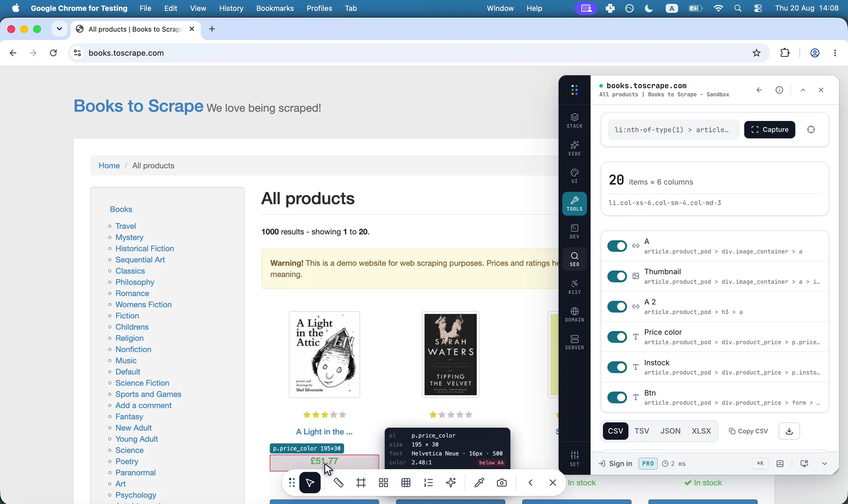Click the crosshair element picker icon
848x504 pixels.
point(811,130)
